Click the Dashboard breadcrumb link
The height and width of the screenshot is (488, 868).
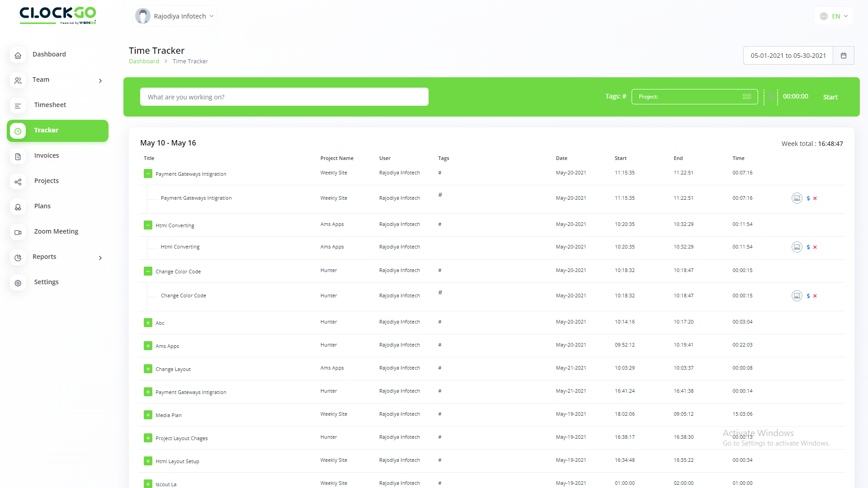(x=144, y=61)
